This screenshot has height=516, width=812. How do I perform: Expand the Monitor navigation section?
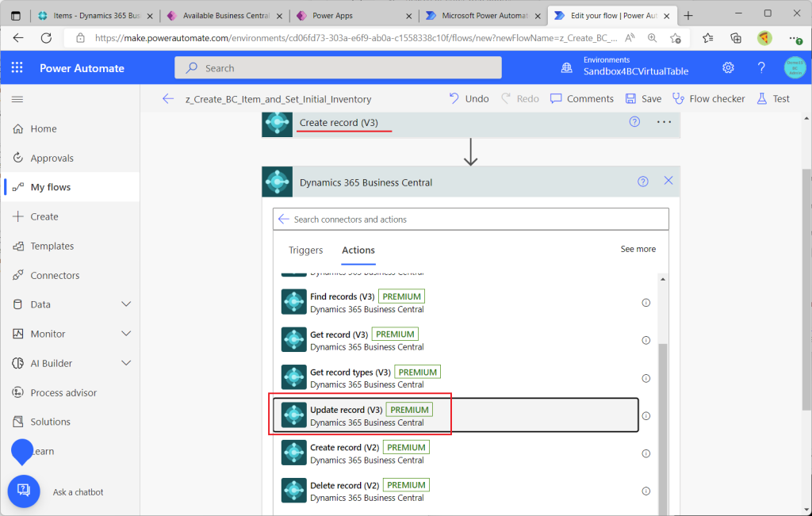tap(126, 334)
